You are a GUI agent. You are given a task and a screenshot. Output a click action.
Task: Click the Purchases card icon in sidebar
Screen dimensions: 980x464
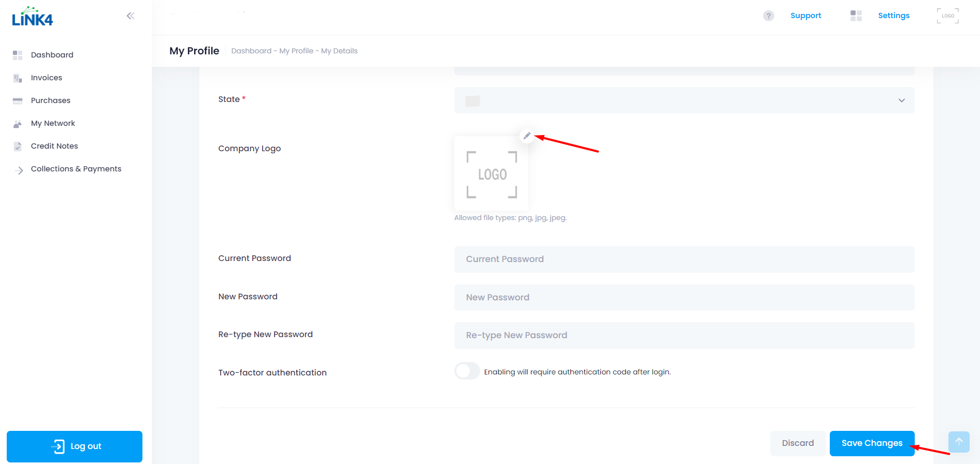click(18, 101)
